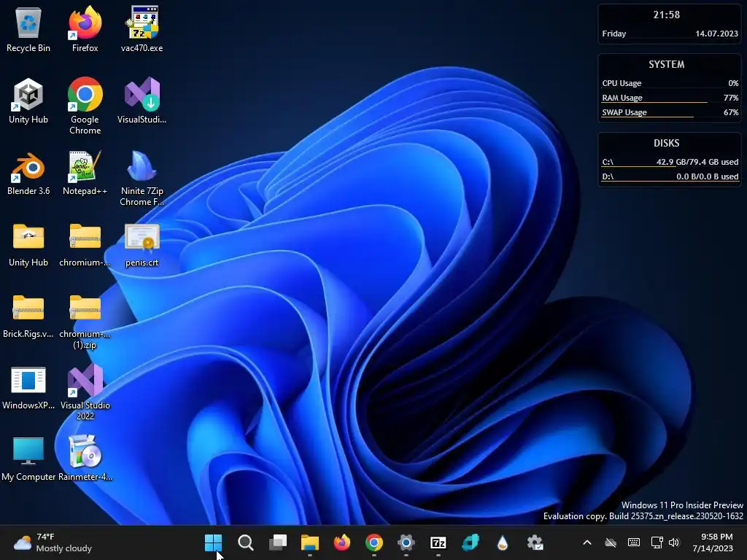Screen dimensions: 747x560
Task: Click the SYSTEM skin header
Action: coord(667,64)
